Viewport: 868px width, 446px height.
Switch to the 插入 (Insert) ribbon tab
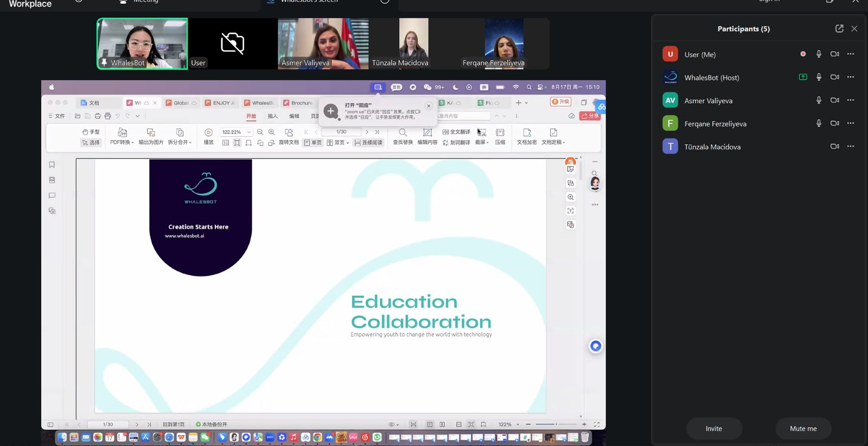coord(273,116)
